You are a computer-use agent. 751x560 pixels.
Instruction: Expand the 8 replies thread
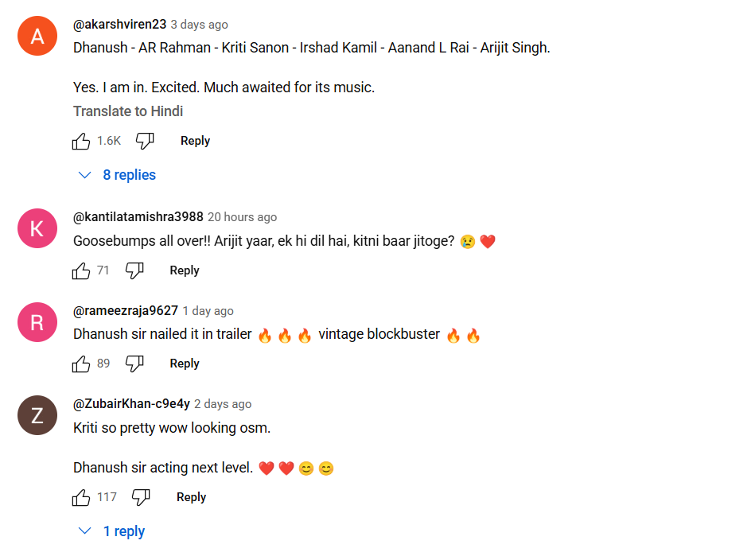[x=118, y=175]
